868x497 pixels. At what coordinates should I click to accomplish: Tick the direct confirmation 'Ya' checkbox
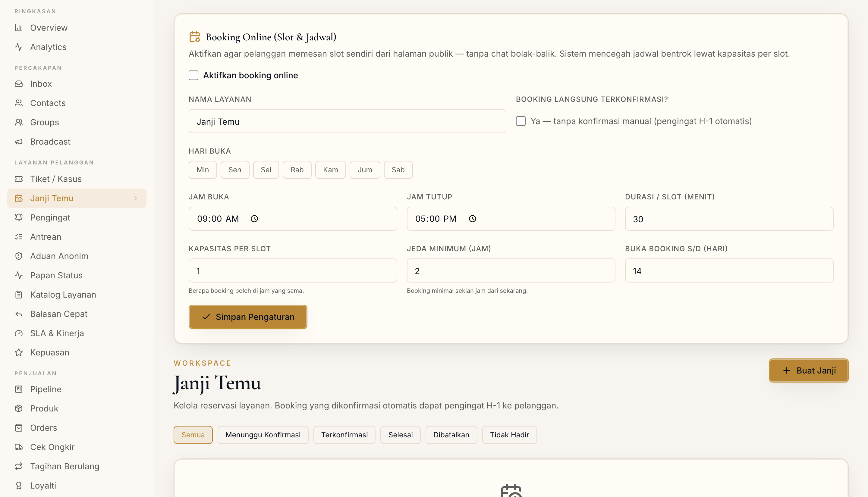(521, 121)
